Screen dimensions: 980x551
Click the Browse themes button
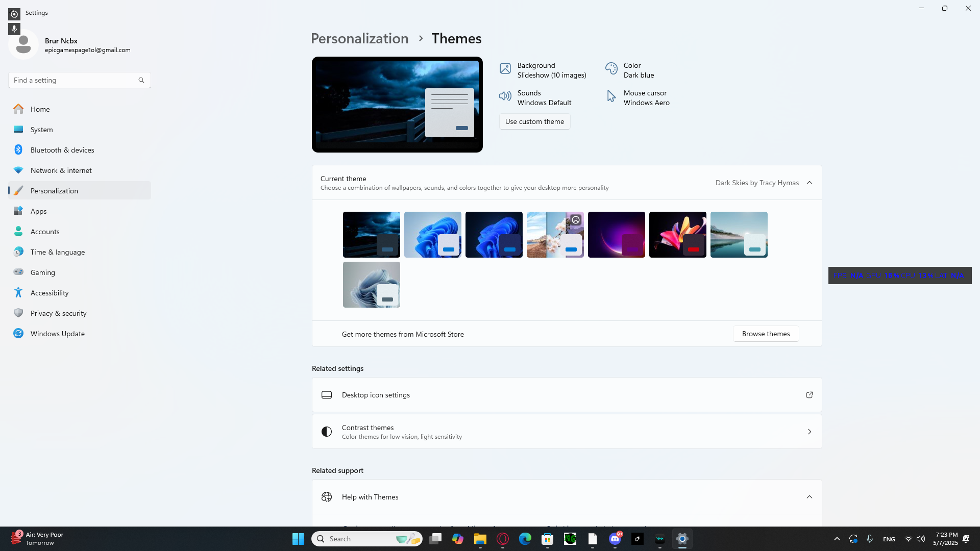766,334
